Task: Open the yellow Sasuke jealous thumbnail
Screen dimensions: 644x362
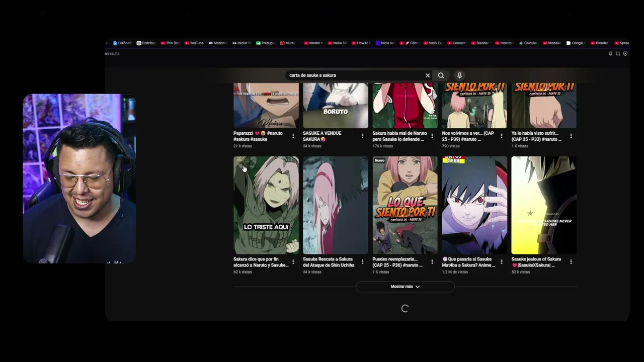Action: tap(544, 205)
